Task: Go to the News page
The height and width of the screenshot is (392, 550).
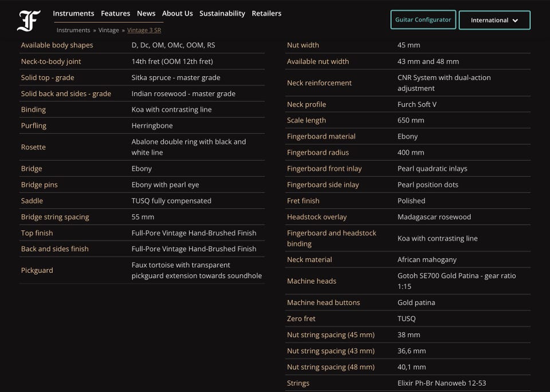Action: coord(146,13)
